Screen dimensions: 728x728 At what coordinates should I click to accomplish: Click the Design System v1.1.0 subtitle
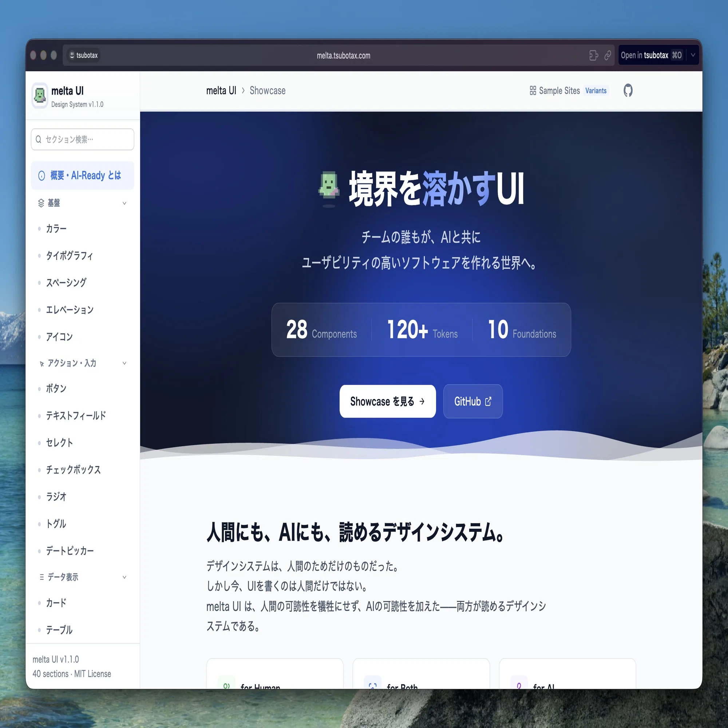pyautogui.click(x=77, y=104)
